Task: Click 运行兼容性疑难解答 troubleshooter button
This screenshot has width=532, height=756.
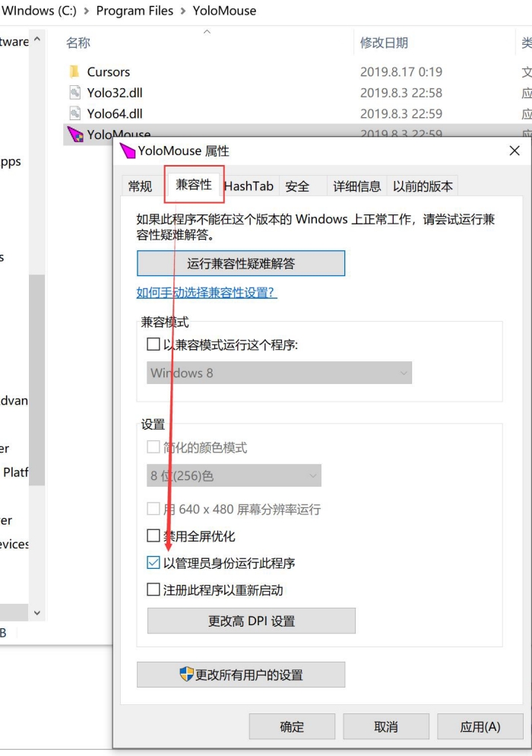Action: [x=241, y=264]
